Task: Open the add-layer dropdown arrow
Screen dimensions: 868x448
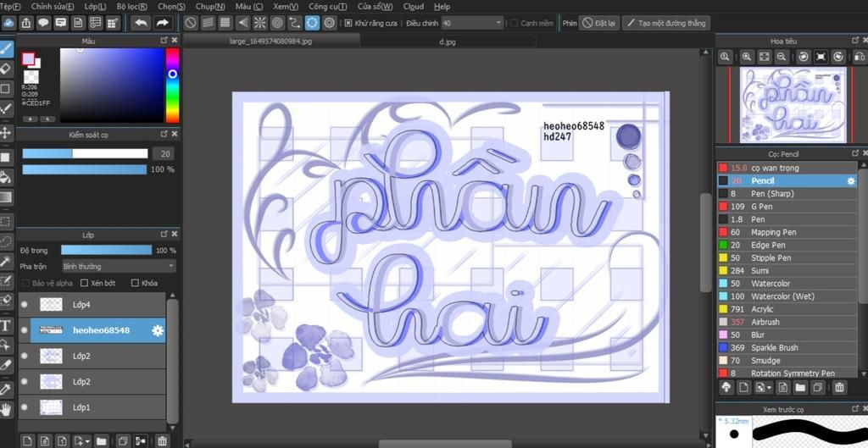Action: pyautogui.click(x=87, y=441)
